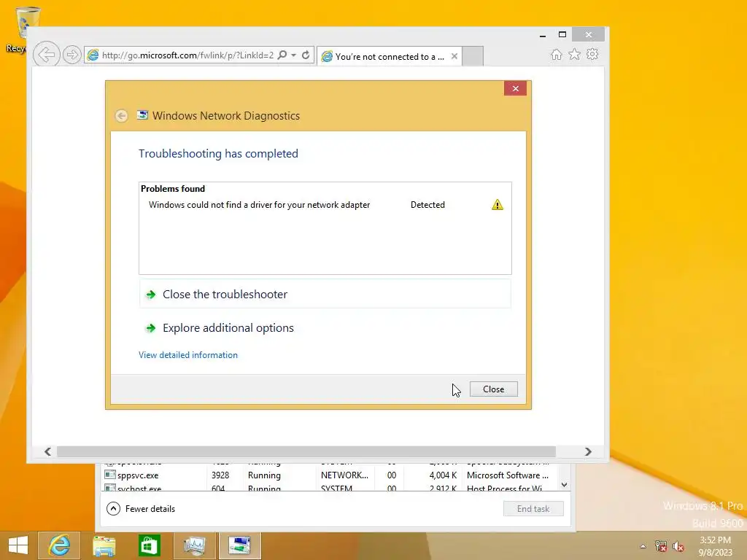747x560 pixels.
Task: Click the Diagnostics dialog back arrow
Action: click(122, 116)
